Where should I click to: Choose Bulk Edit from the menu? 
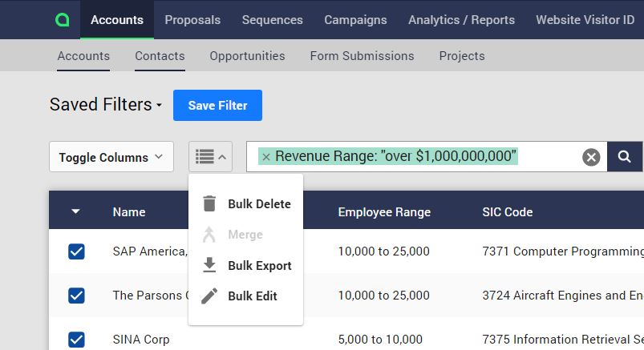(x=246, y=296)
